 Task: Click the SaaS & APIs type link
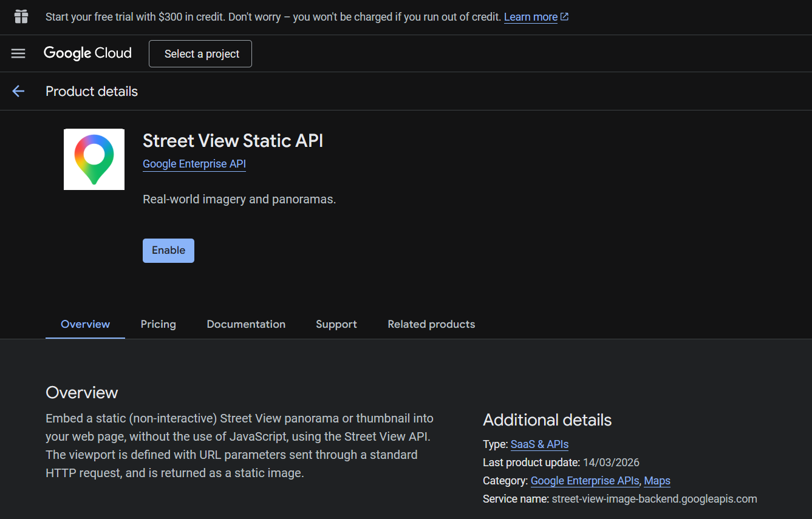coord(539,444)
